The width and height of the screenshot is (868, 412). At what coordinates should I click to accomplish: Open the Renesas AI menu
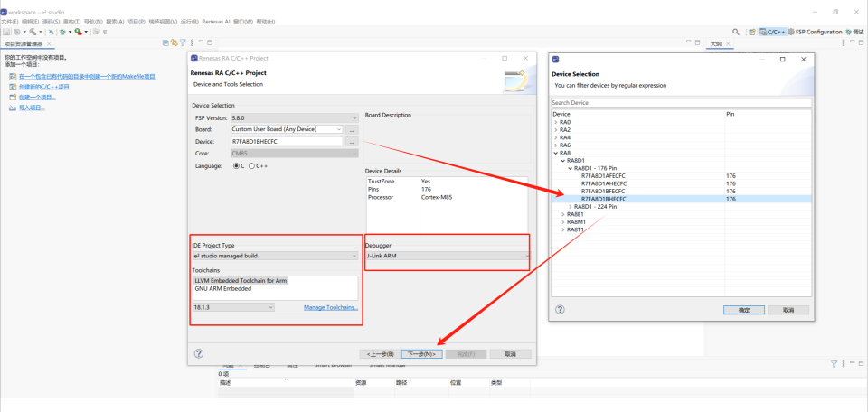click(x=216, y=22)
